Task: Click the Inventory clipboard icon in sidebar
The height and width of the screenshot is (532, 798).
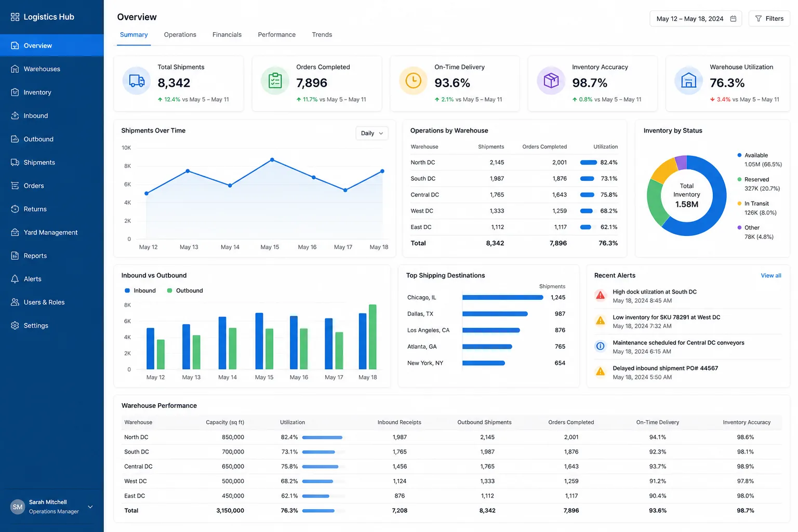Action: tap(15, 92)
